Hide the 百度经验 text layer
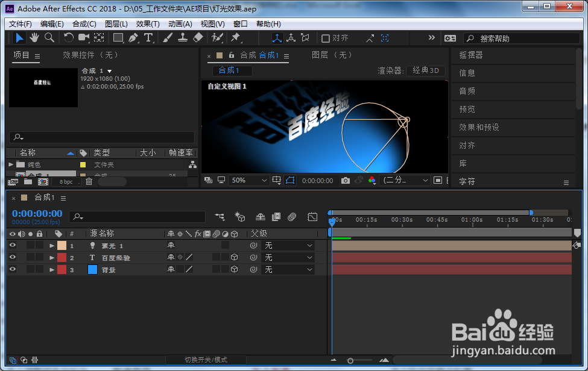The width and height of the screenshot is (588, 371). 13,257
